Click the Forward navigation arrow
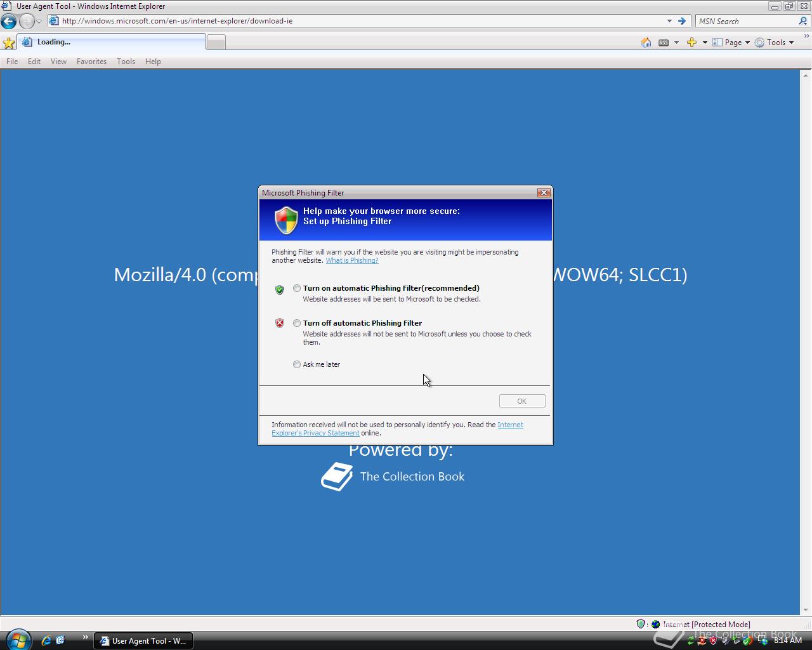 [26, 21]
